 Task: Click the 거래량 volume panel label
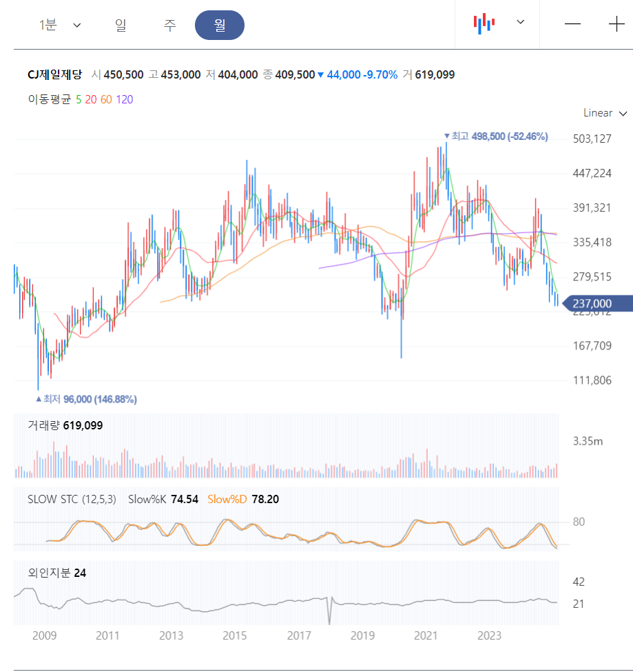[x=43, y=425]
